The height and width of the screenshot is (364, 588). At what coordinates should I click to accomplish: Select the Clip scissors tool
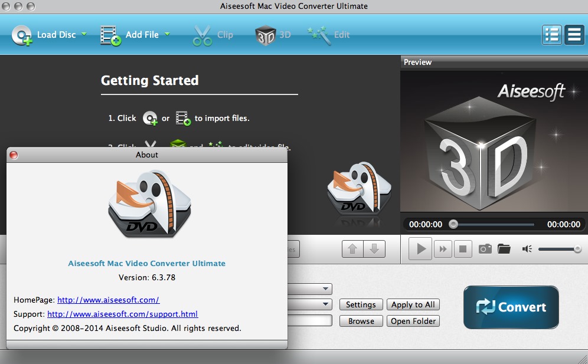(x=202, y=36)
